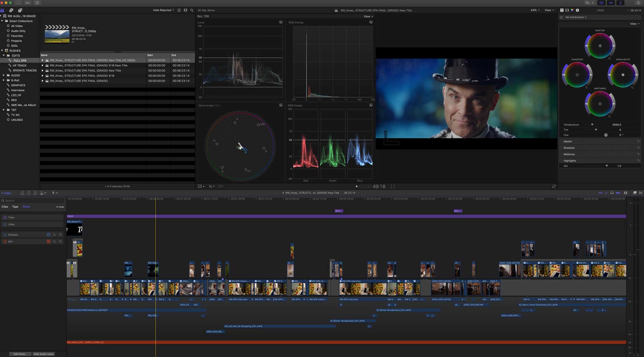The image size is (644, 357).
Task: Open the Color inspector triangle icon
Action: click(x=572, y=10)
